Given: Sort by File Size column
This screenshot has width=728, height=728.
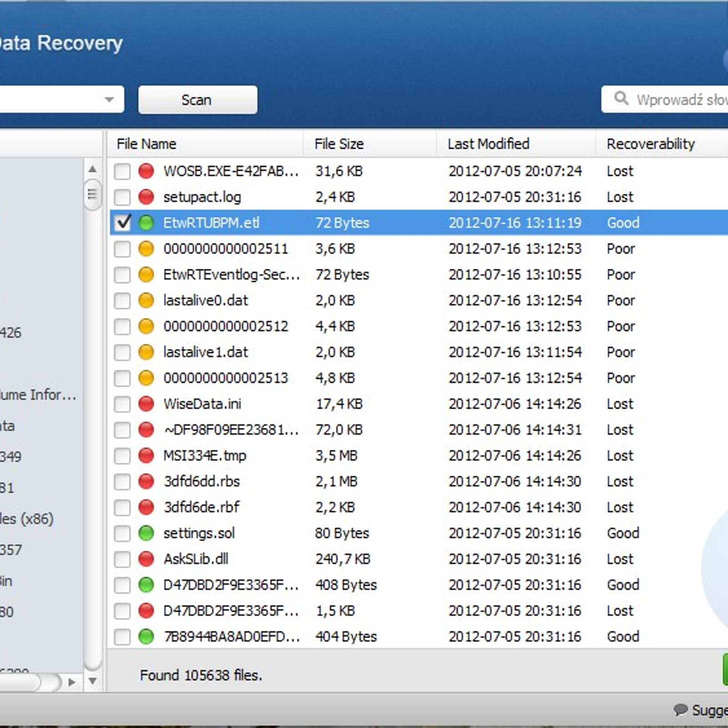Looking at the screenshot, I should [x=369, y=144].
